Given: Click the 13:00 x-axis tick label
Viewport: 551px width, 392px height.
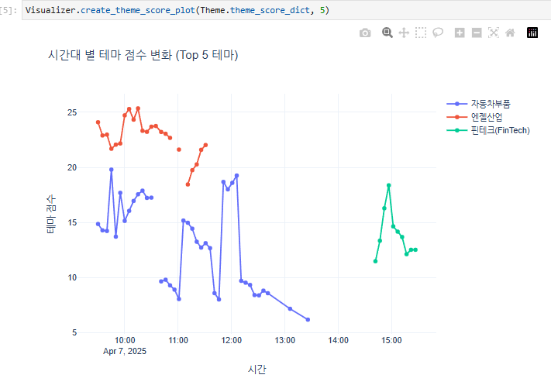Looking at the screenshot, I should point(285,340).
